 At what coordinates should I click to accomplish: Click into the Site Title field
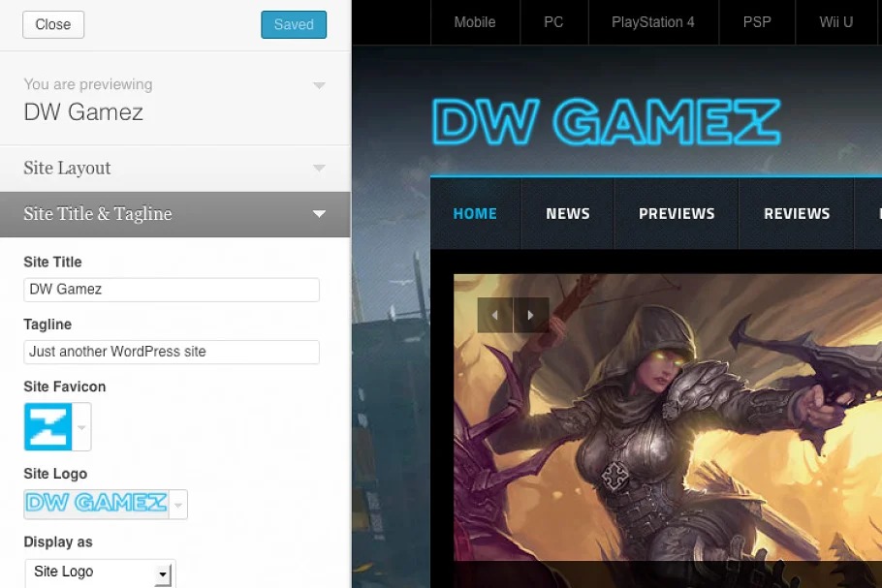pos(172,290)
